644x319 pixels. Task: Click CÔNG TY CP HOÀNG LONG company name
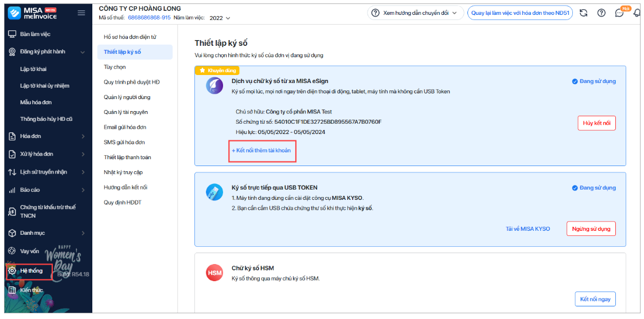[x=140, y=9]
